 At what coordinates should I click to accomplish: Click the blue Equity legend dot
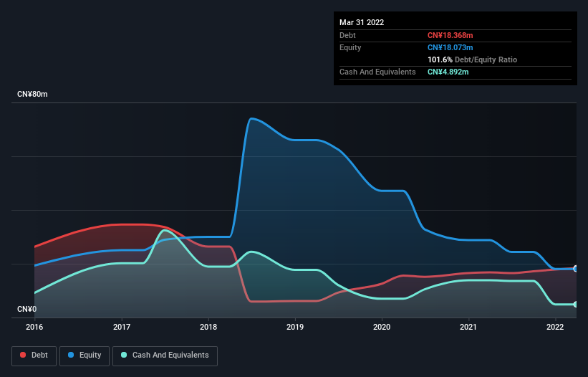(x=71, y=355)
